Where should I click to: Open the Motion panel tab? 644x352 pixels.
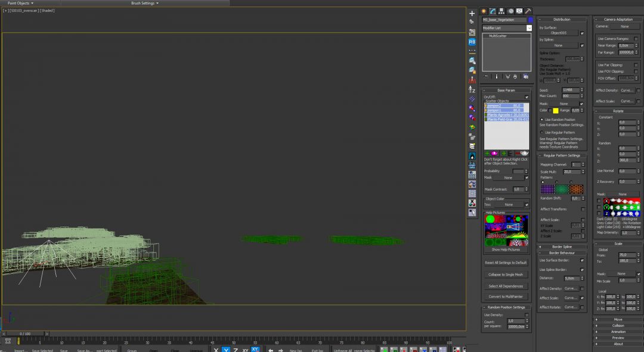[x=512, y=10]
